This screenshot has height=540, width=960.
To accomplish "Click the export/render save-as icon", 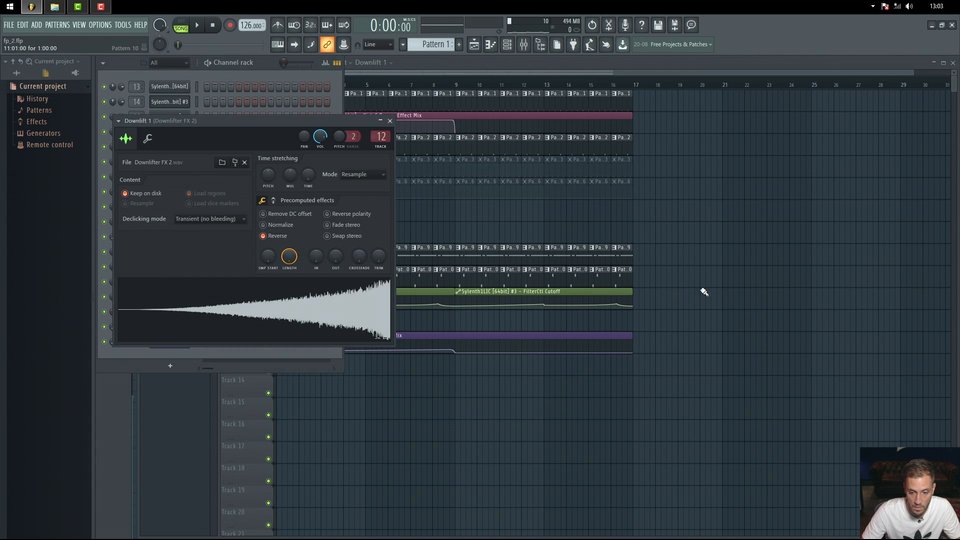I will (675, 25).
